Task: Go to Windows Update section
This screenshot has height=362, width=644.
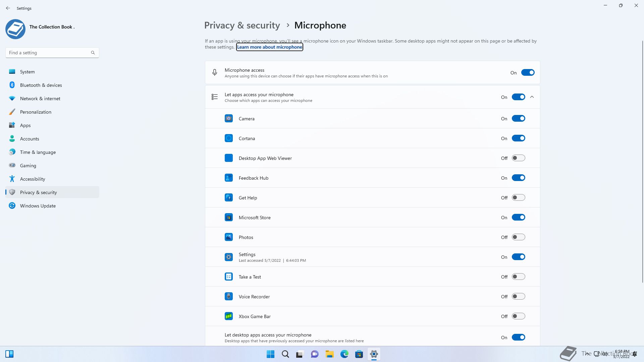Action: point(38,206)
